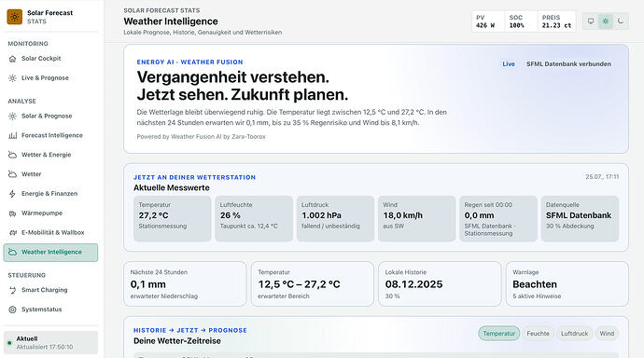Screen dimensions: 644x358
Task: Click the PREIS 21.23 ct indicator
Action: (556, 21)
